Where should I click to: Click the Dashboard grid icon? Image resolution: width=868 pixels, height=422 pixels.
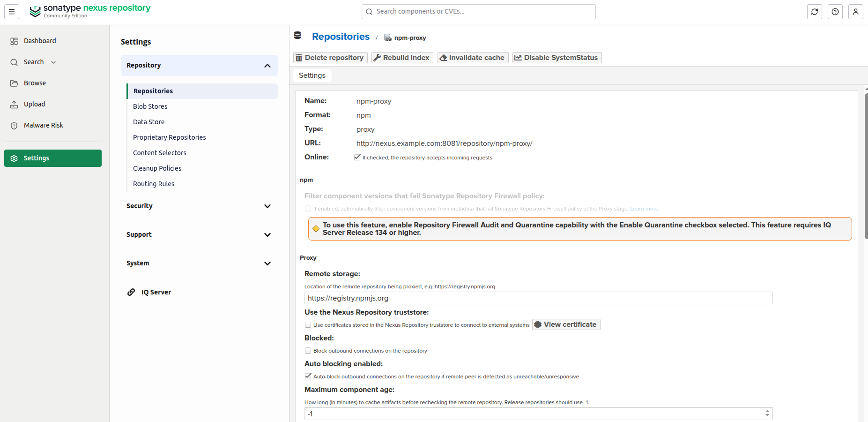pyautogui.click(x=14, y=41)
